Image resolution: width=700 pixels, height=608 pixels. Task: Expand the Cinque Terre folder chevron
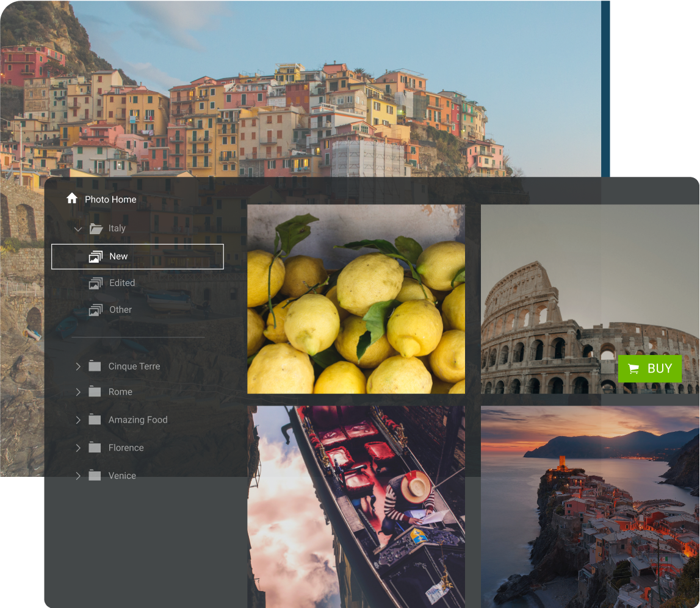click(x=78, y=366)
